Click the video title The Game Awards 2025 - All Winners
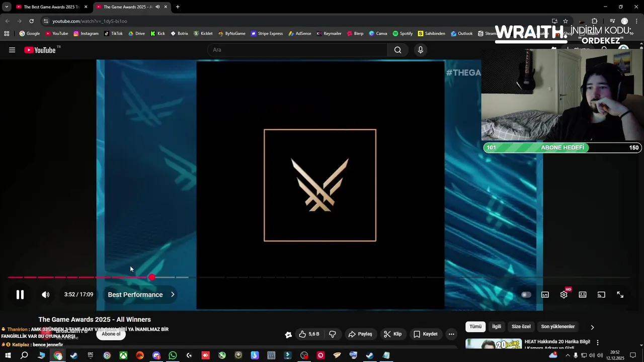This screenshot has width=644, height=362. [x=95, y=319]
